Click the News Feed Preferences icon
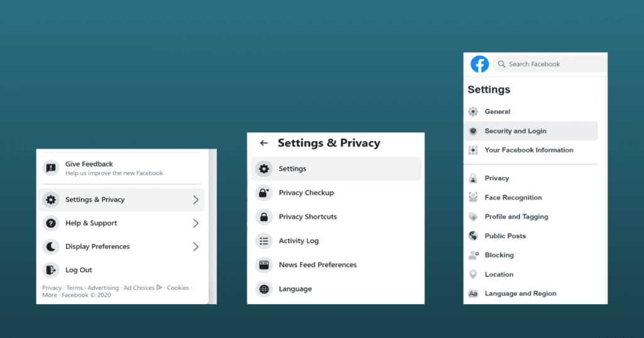 (x=264, y=265)
